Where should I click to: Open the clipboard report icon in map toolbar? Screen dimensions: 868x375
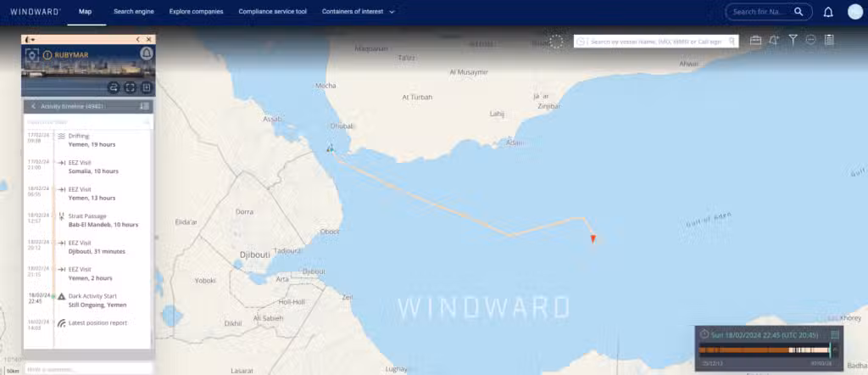point(829,40)
